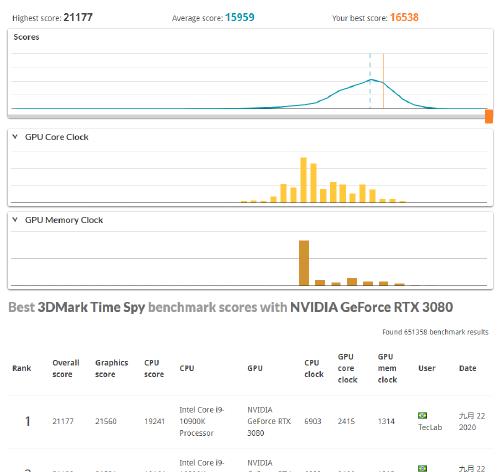This screenshot has height=472, width=500.
Task: Click overall score 21177 in row 1
Action: pyautogui.click(x=63, y=421)
